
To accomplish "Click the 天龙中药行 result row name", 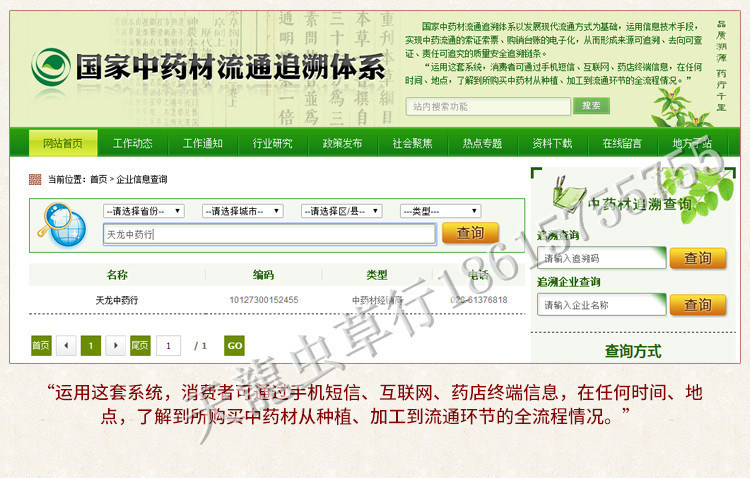I will (116, 300).
